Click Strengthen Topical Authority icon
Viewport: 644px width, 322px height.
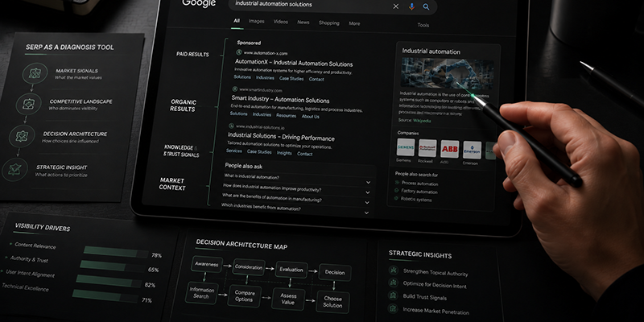394,270
